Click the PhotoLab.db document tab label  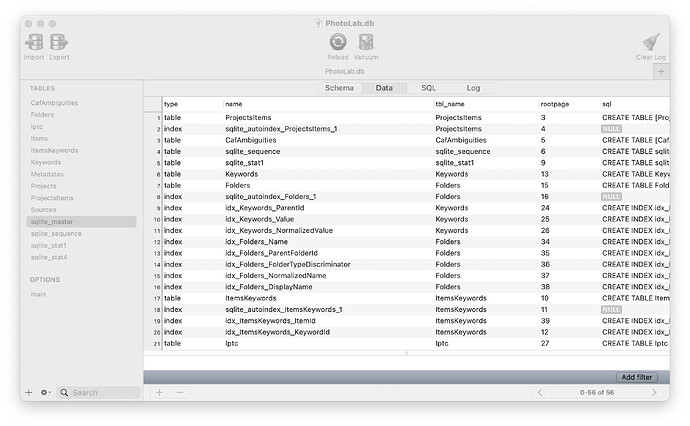pyautogui.click(x=345, y=71)
